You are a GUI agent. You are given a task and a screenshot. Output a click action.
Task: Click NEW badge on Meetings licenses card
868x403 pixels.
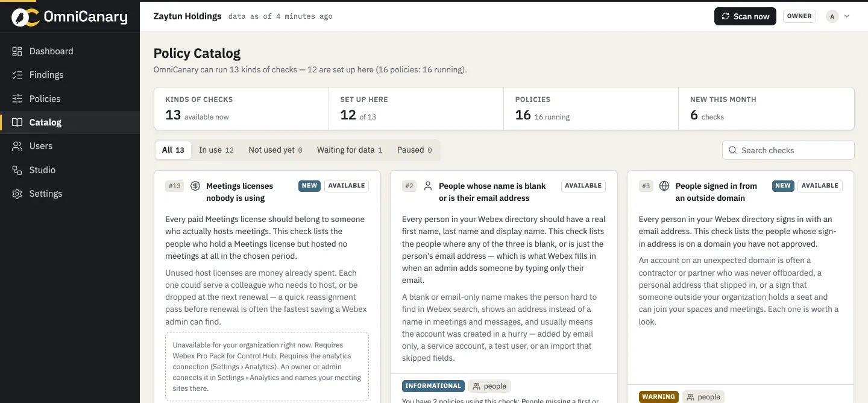pyautogui.click(x=310, y=186)
